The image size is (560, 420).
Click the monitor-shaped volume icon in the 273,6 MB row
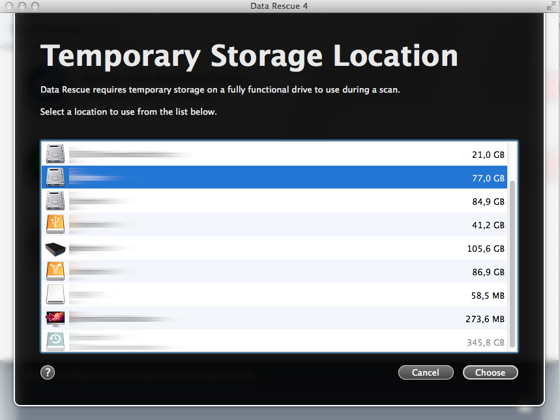(55, 319)
